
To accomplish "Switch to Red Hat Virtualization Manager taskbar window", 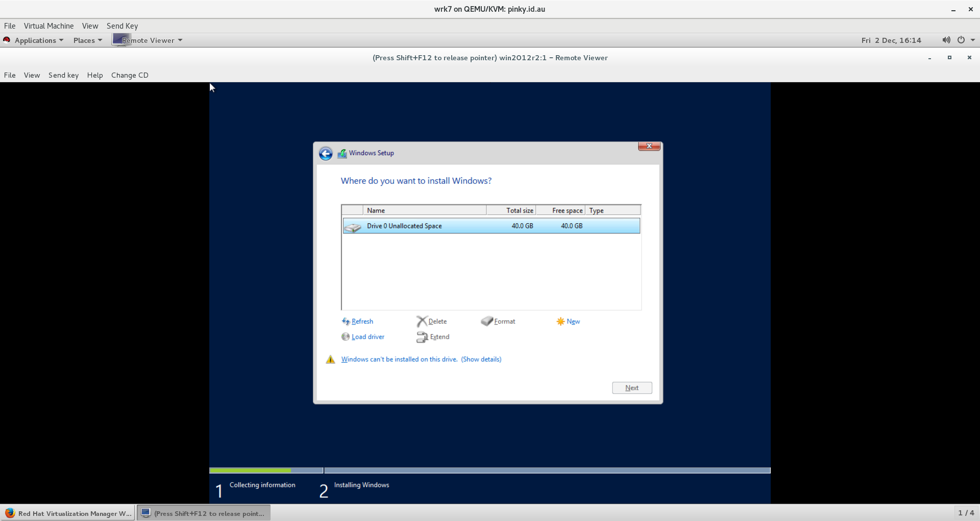I will (68, 513).
